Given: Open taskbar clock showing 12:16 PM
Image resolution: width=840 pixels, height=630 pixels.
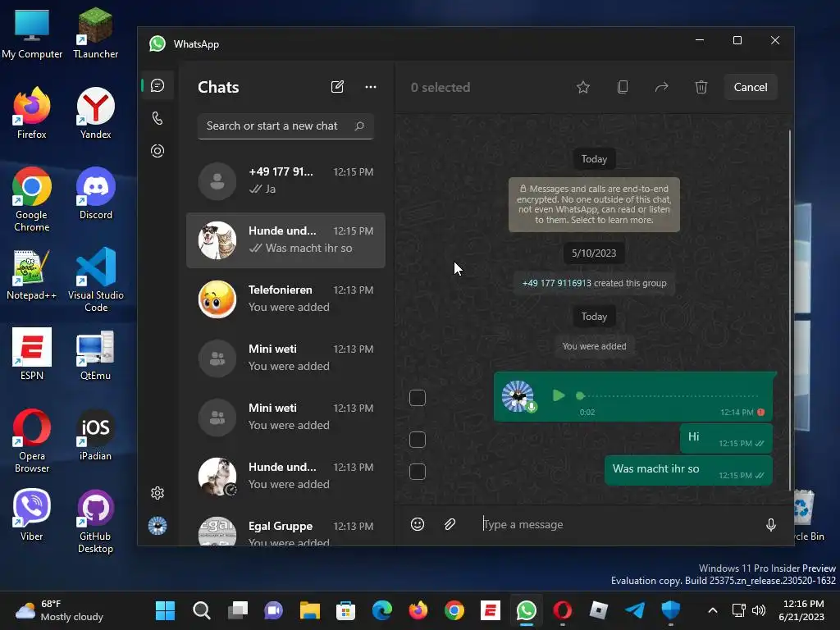Looking at the screenshot, I should pos(801,610).
